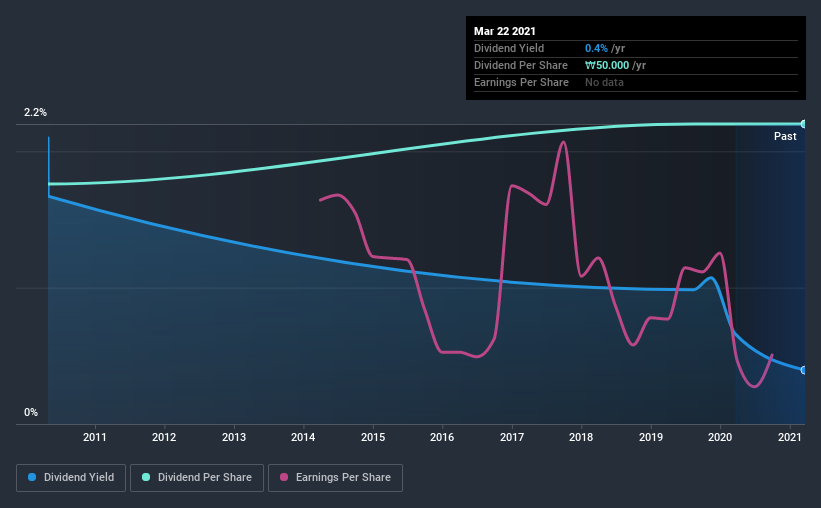This screenshot has height=508, width=821.
Task: Click the 2.2% y-axis label
Action: 35,113
